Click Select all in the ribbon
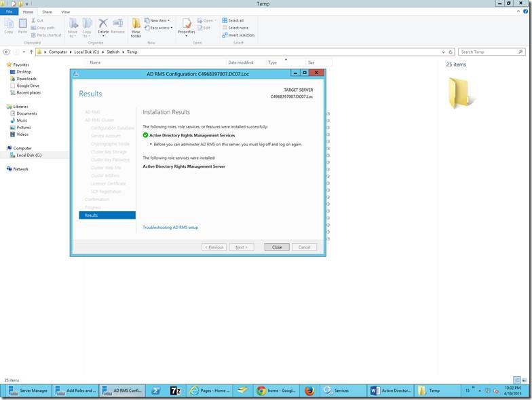The width and height of the screenshot is (532, 400). click(x=233, y=20)
